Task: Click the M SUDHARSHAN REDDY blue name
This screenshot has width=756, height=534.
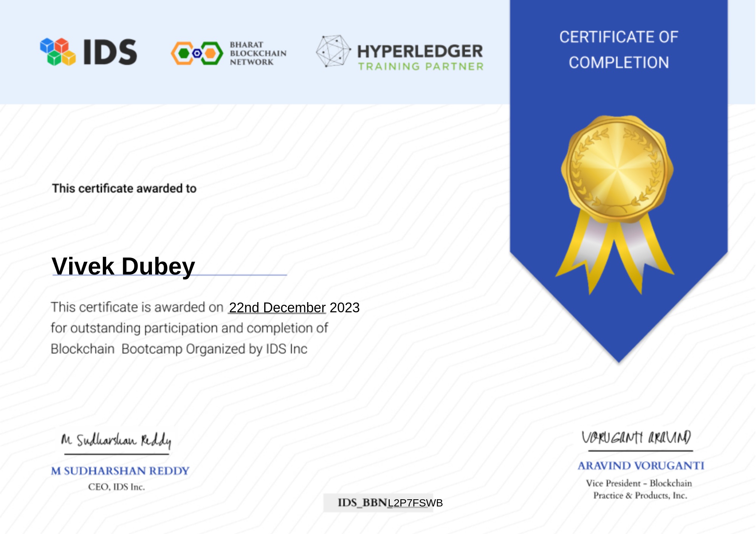Action: point(120,471)
